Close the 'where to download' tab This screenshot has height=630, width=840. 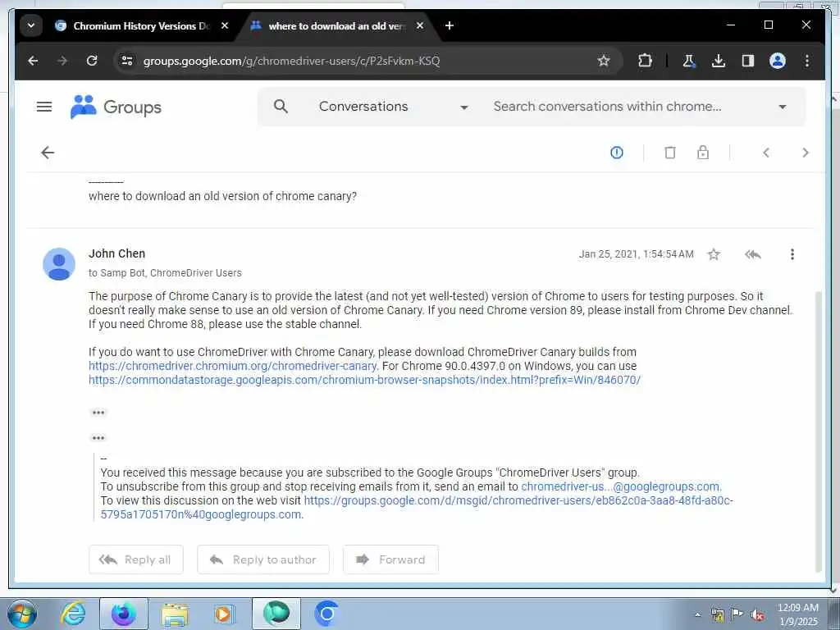pos(420,25)
